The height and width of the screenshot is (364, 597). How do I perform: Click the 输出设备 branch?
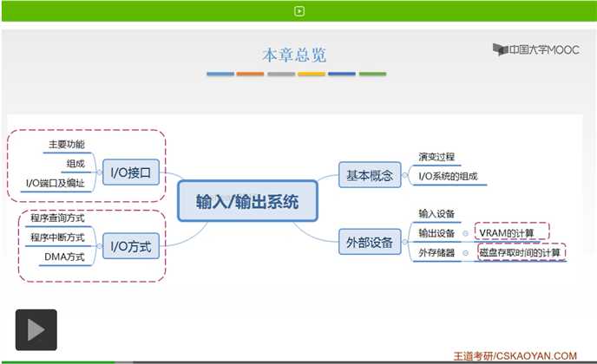pos(436,233)
